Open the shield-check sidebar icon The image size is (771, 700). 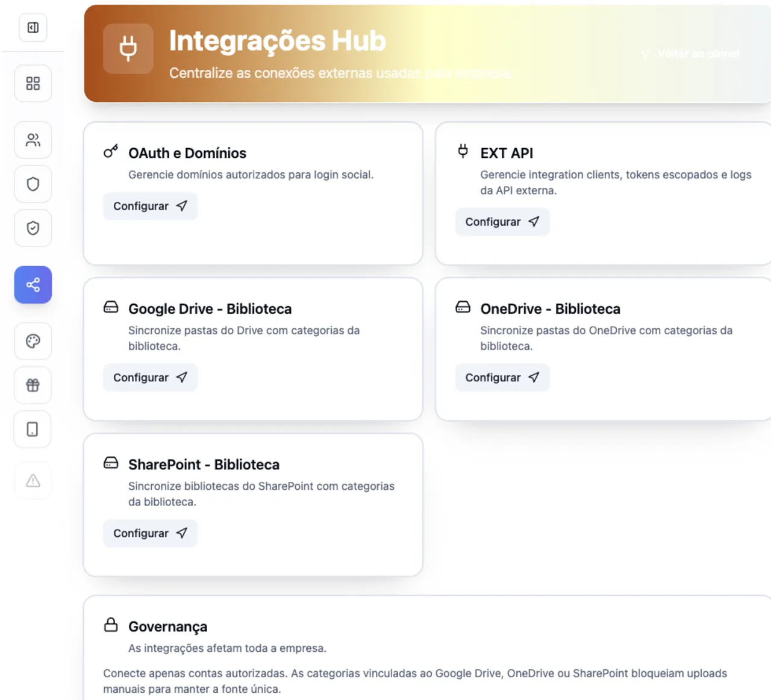[x=33, y=228]
